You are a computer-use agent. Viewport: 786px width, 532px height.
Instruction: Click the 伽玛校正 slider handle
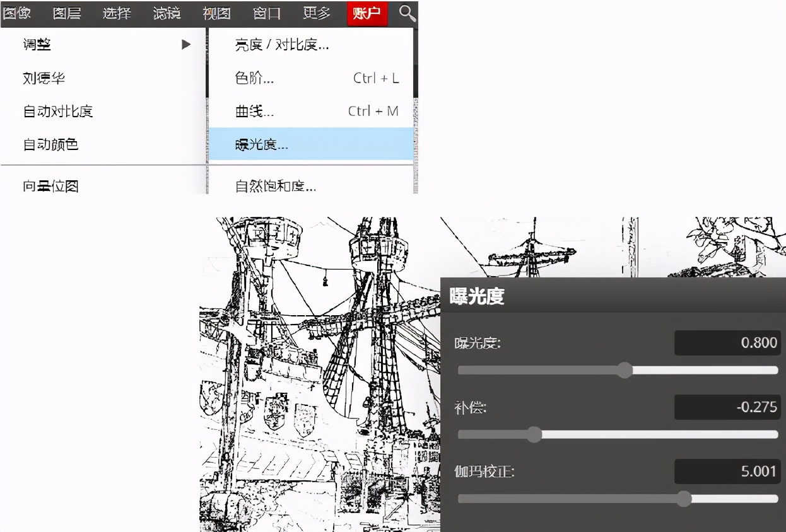(x=684, y=499)
